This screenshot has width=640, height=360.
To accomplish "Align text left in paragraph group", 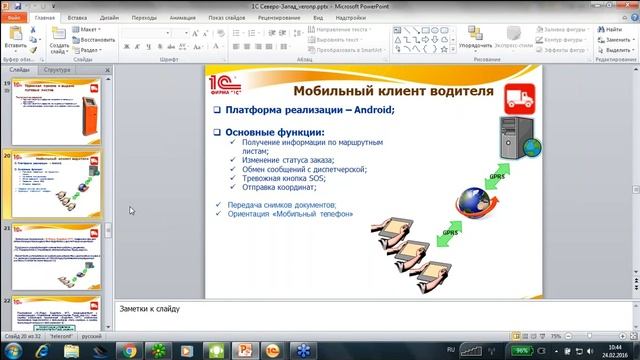I will [236, 47].
